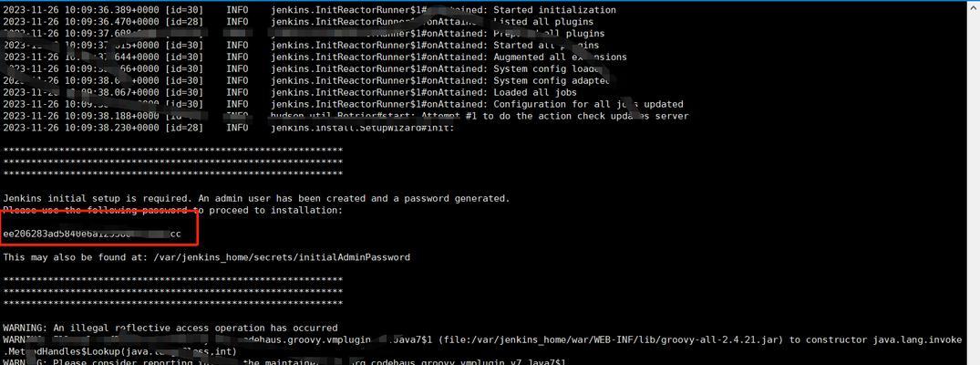Screen dimensions: 980x365
Task: Click the 'Started initialization' log line
Action: coord(309,10)
